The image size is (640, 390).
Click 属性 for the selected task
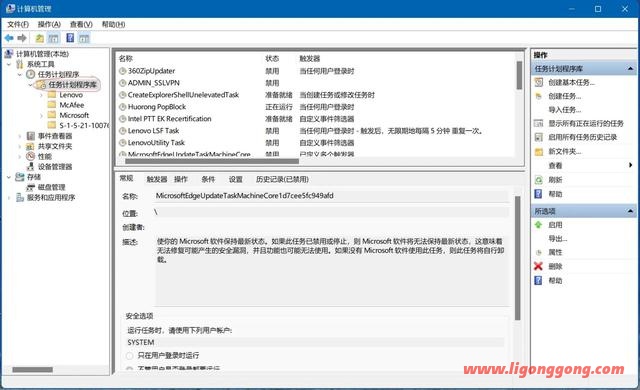[555, 253]
